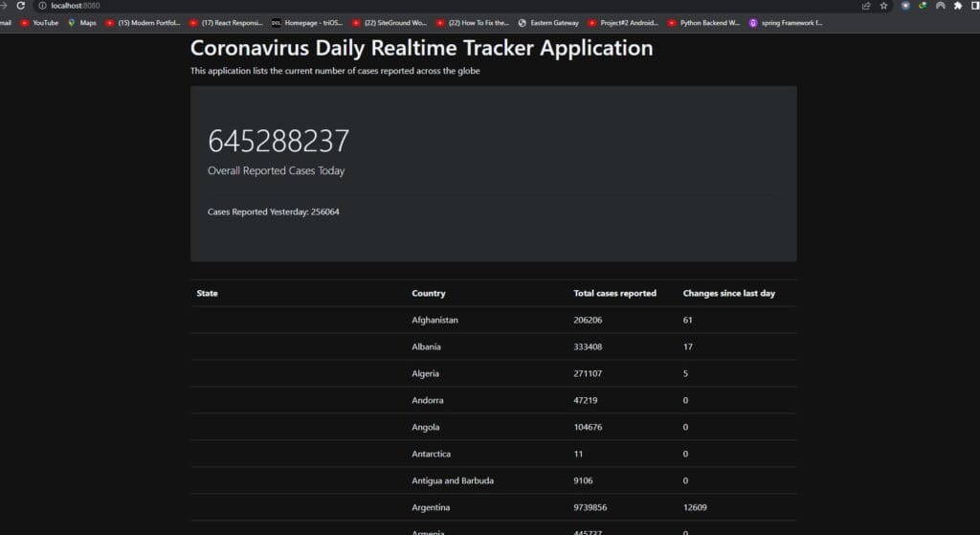The image size is (980, 535).
Task: Open the Homepage triOS bookmark
Action: pos(307,23)
